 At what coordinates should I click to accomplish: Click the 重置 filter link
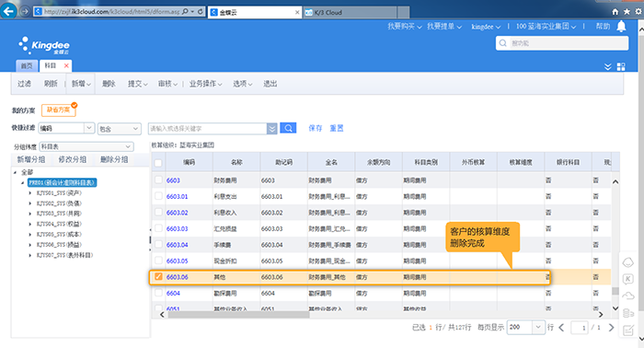coord(337,128)
